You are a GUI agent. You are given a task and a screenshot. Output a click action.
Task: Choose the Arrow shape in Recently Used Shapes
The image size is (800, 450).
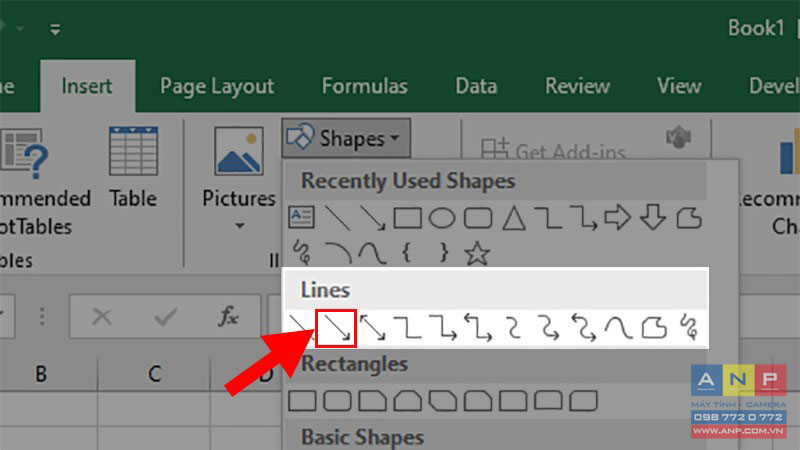tap(372, 218)
